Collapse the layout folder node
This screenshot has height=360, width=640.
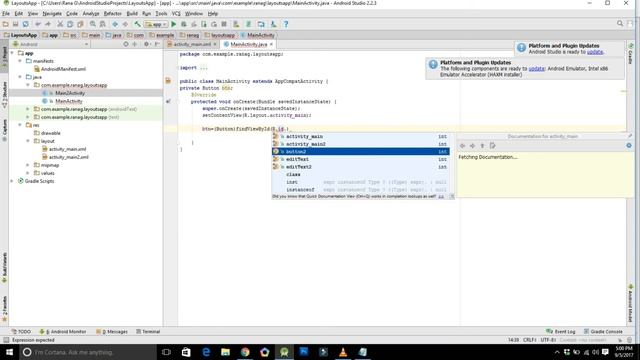pos(28,141)
